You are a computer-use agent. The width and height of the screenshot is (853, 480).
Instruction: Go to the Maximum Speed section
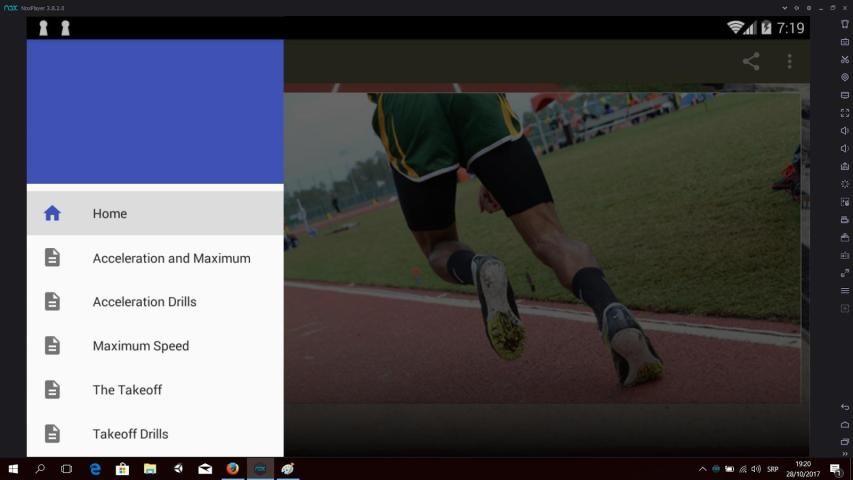tap(140, 346)
